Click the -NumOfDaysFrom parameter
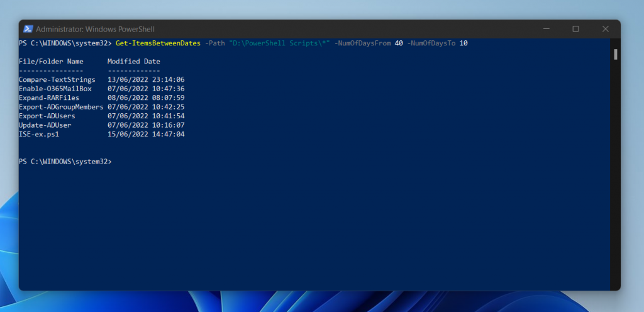 pos(362,43)
